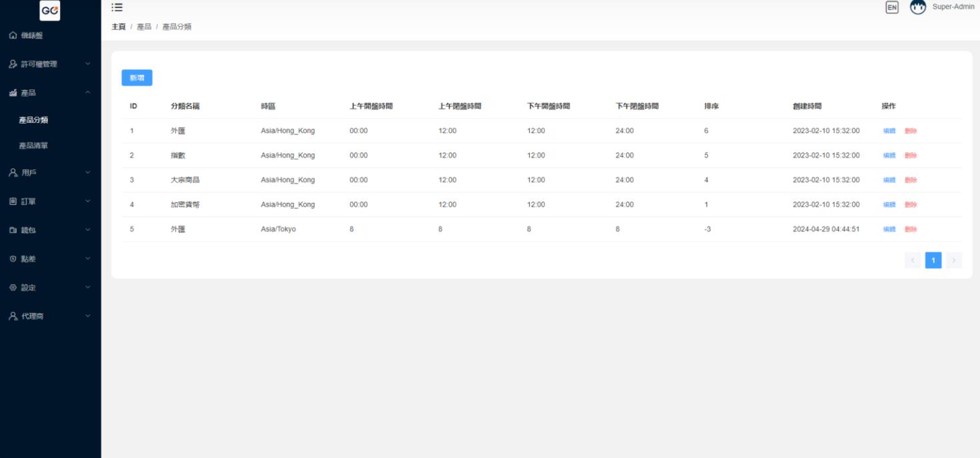Click the GO logo in sidebar
The width and height of the screenshot is (980, 458).
pyautogui.click(x=50, y=10)
